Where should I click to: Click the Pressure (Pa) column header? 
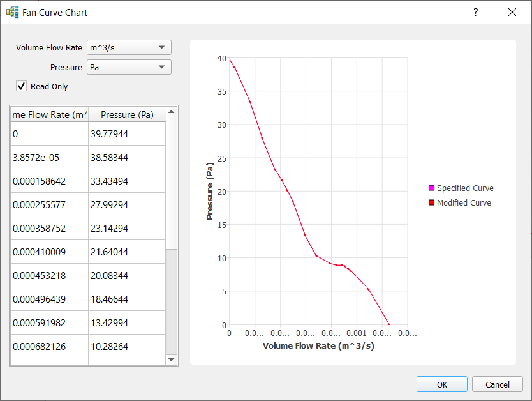pos(127,115)
